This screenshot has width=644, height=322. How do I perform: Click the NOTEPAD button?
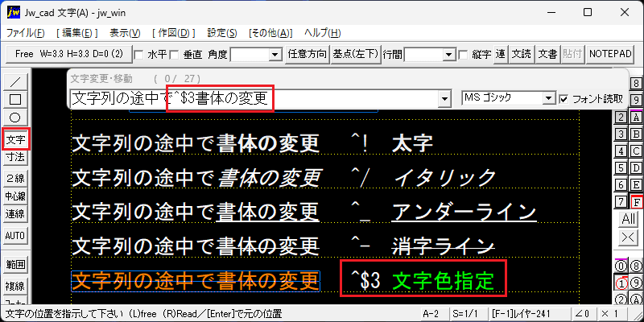coord(610,54)
